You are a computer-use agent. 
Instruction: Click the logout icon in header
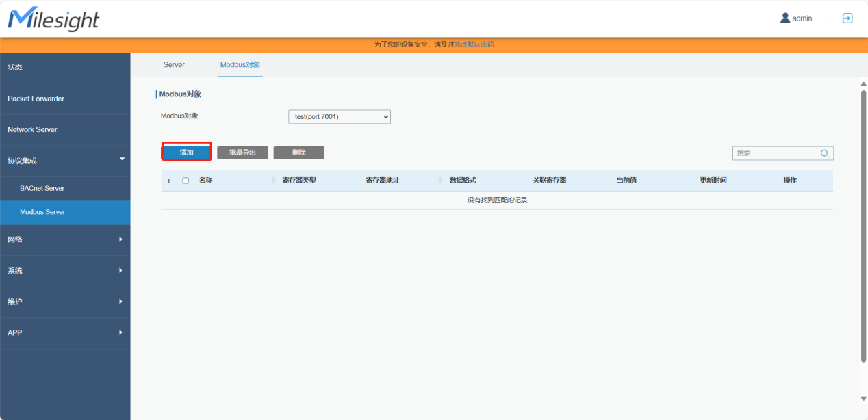tap(847, 18)
